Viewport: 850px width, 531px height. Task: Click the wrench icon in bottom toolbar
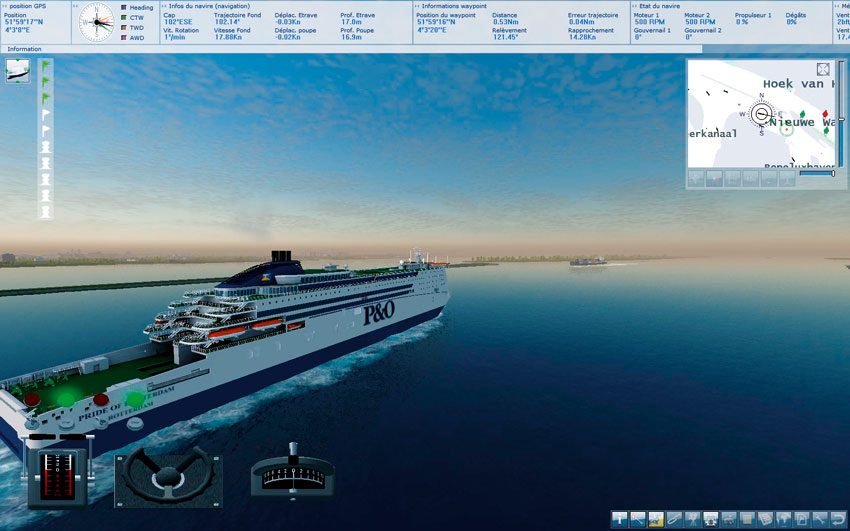click(x=820, y=520)
